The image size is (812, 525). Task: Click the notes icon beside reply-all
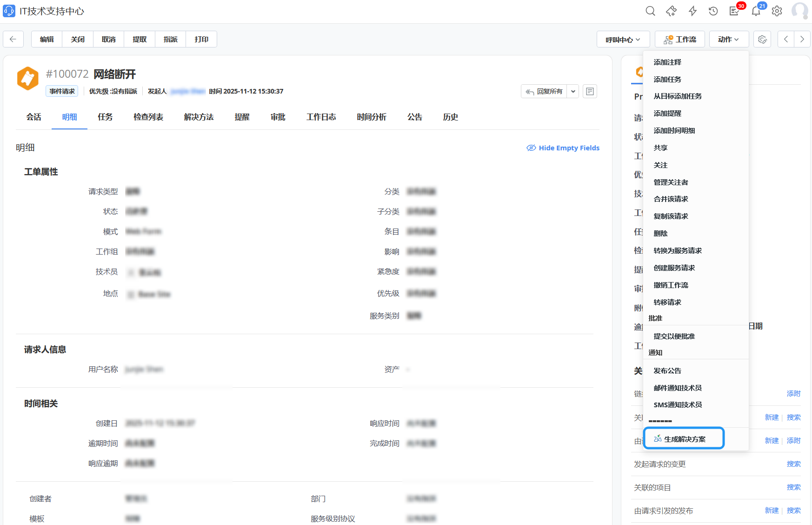point(590,91)
